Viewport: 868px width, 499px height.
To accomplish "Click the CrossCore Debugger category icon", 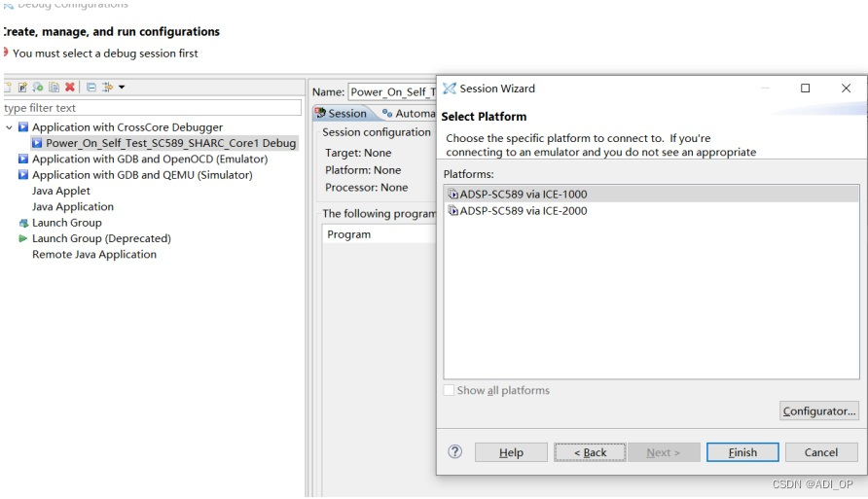I will click(22, 127).
